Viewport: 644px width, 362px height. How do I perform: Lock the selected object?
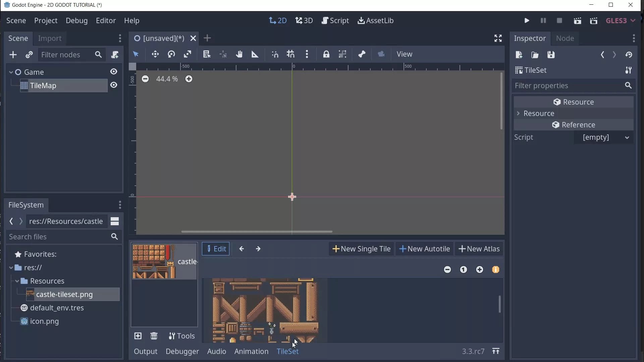click(x=326, y=54)
